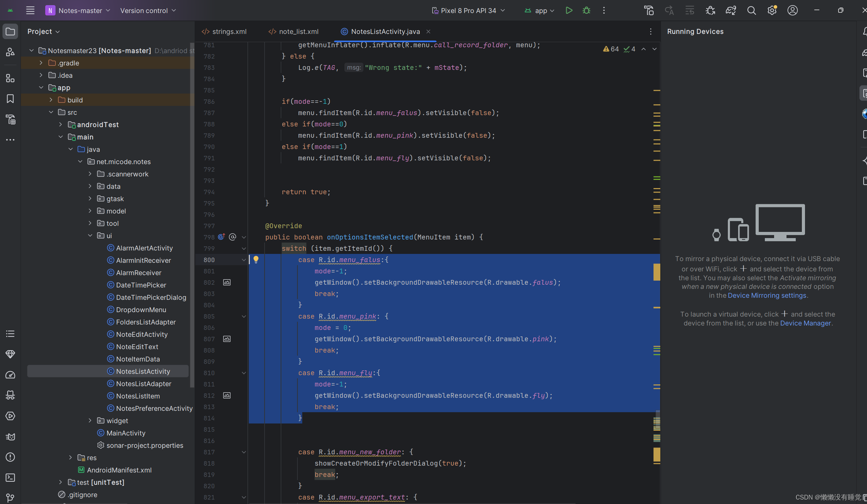Expand the widget package folder
This screenshot has height=504, width=867.
coord(90,420)
